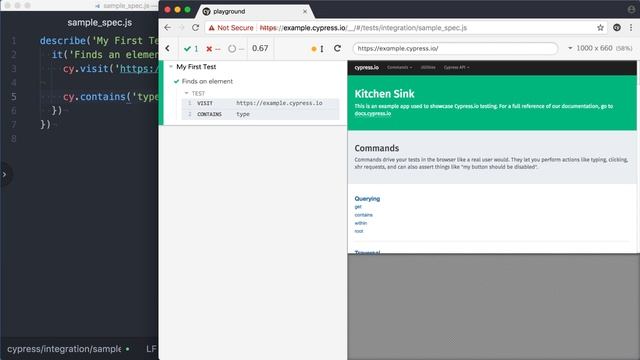Click the 0.67 test duration value

coord(260,48)
